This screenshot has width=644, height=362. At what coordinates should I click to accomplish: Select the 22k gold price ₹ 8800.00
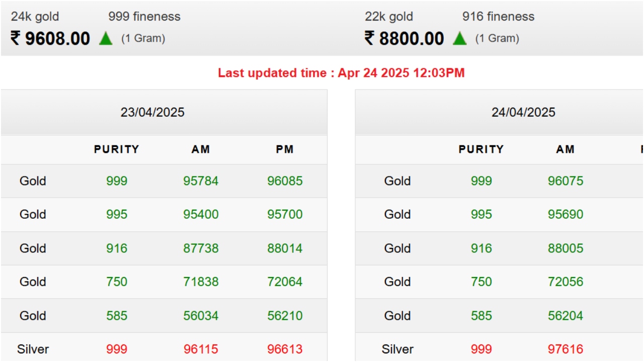pyautogui.click(x=405, y=39)
